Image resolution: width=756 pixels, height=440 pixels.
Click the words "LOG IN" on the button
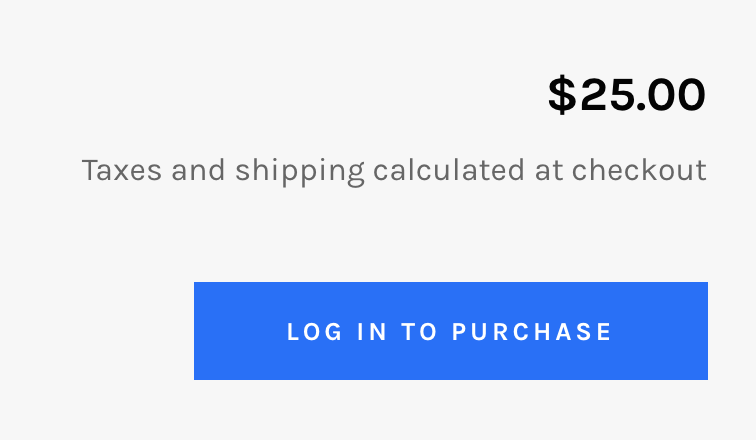coord(336,332)
